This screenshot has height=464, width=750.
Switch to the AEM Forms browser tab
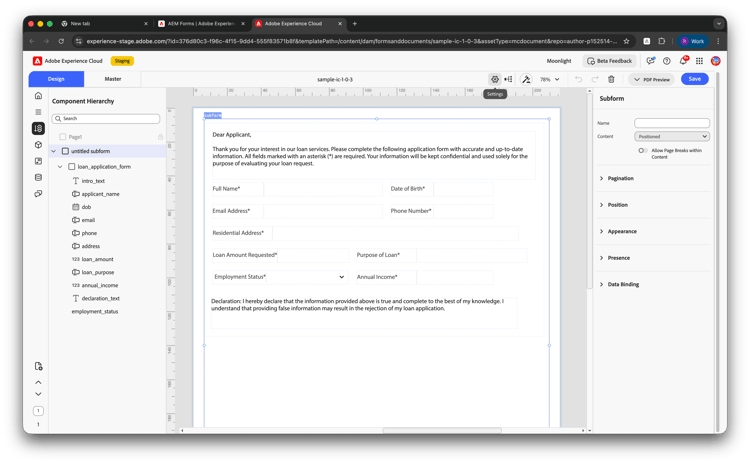pyautogui.click(x=201, y=23)
